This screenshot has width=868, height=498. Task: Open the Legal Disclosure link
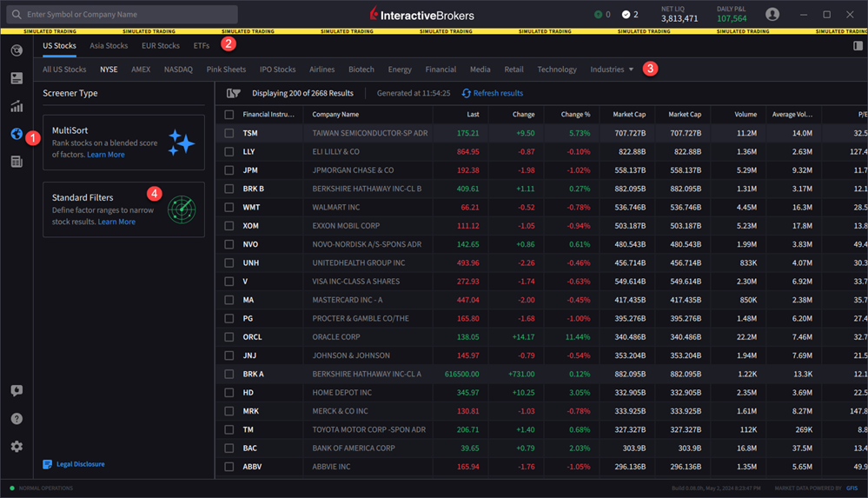(80, 464)
